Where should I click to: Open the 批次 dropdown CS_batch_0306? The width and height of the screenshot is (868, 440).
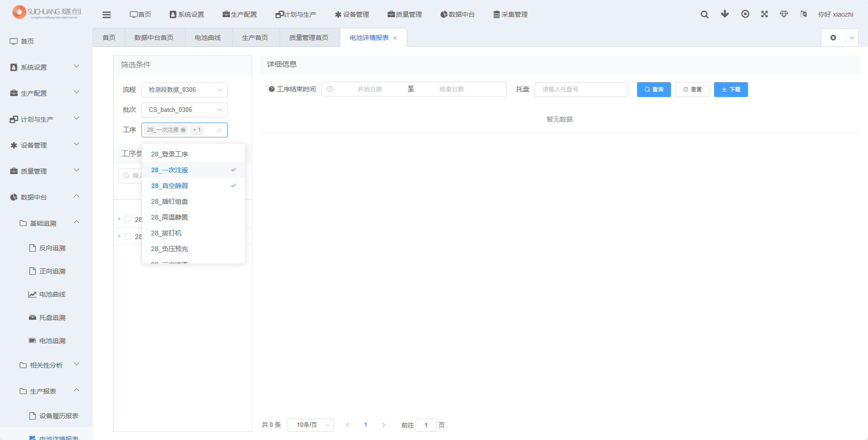(185, 110)
